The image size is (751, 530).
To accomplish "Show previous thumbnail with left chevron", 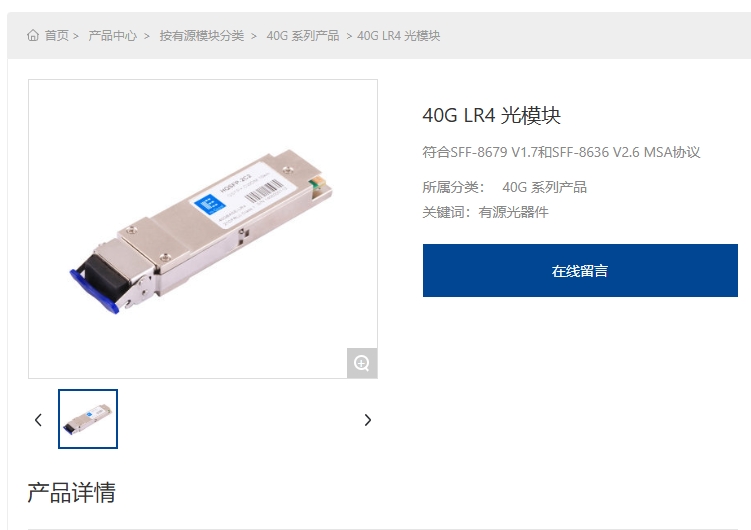I will 38,420.
